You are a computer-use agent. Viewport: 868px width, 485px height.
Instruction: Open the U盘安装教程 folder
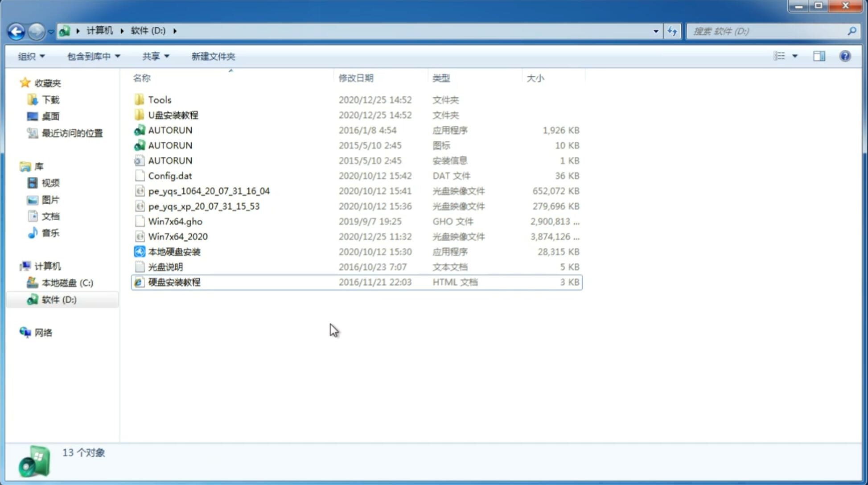click(x=173, y=115)
